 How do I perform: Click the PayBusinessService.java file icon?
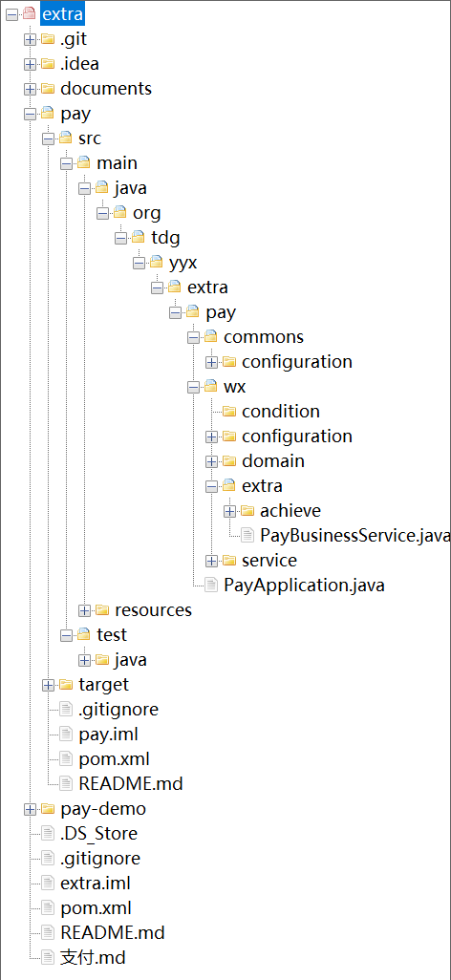pos(247,535)
